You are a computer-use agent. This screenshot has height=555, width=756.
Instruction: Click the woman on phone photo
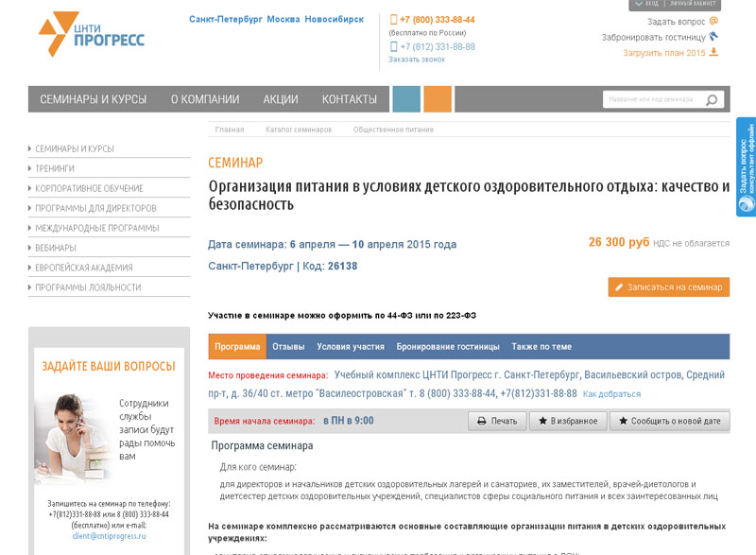click(x=73, y=439)
